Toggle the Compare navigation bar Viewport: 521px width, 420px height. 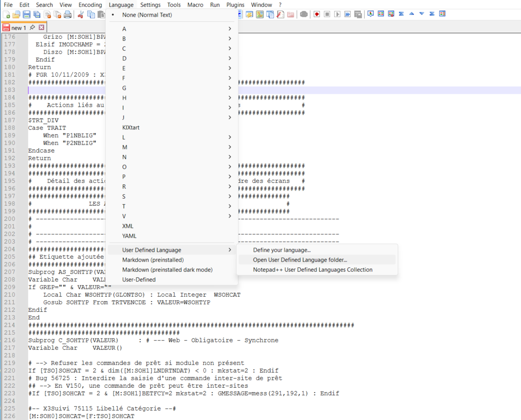[442, 14]
